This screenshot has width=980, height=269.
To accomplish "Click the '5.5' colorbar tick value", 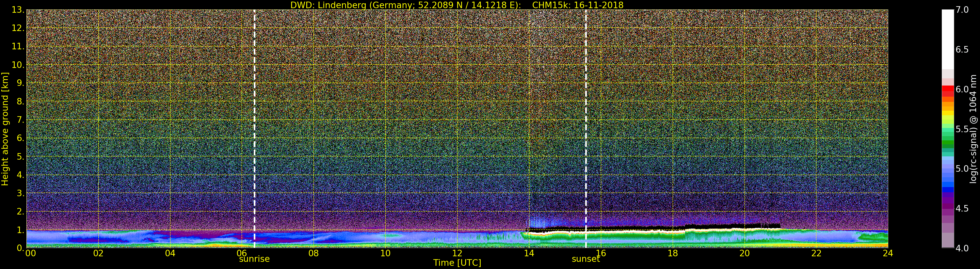I will [962, 129].
